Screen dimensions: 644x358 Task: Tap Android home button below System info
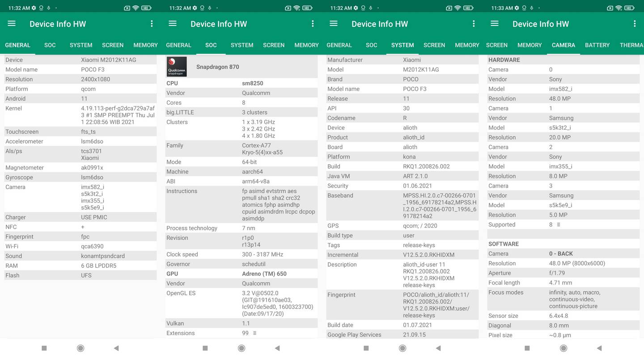pos(402,348)
